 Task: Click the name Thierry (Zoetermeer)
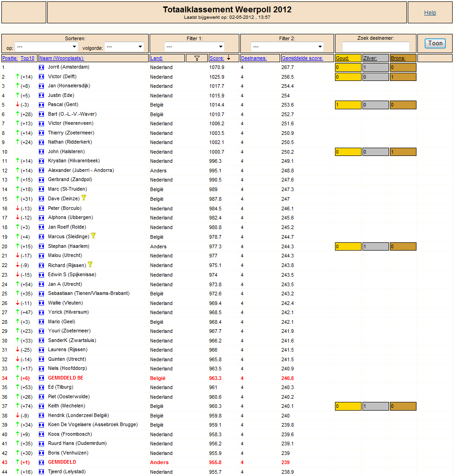coord(71,133)
